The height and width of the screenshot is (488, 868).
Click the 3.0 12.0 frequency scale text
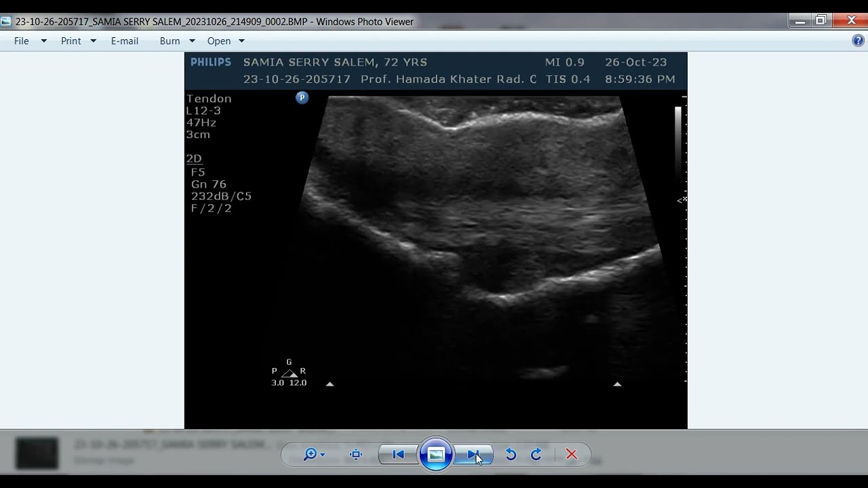(x=290, y=383)
